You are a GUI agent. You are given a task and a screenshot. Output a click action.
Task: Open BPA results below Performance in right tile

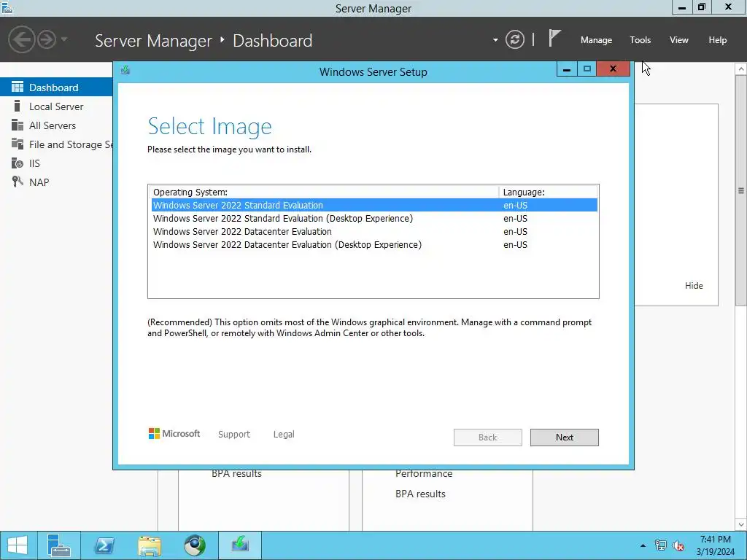pyautogui.click(x=420, y=494)
